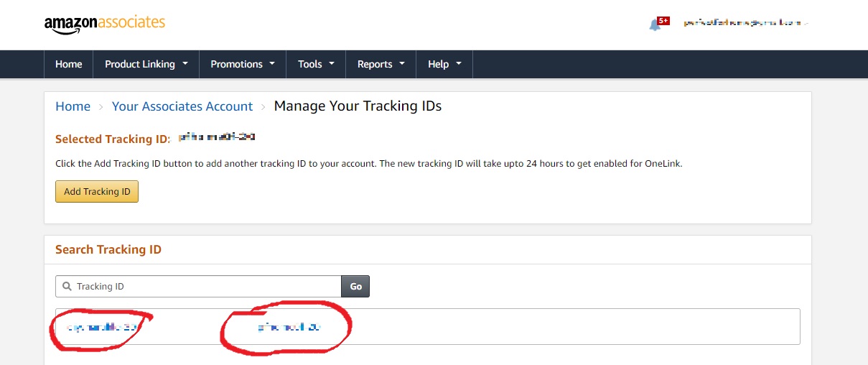Expand the Help menu
This screenshot has height=365, width=868.
click(444, 64)
